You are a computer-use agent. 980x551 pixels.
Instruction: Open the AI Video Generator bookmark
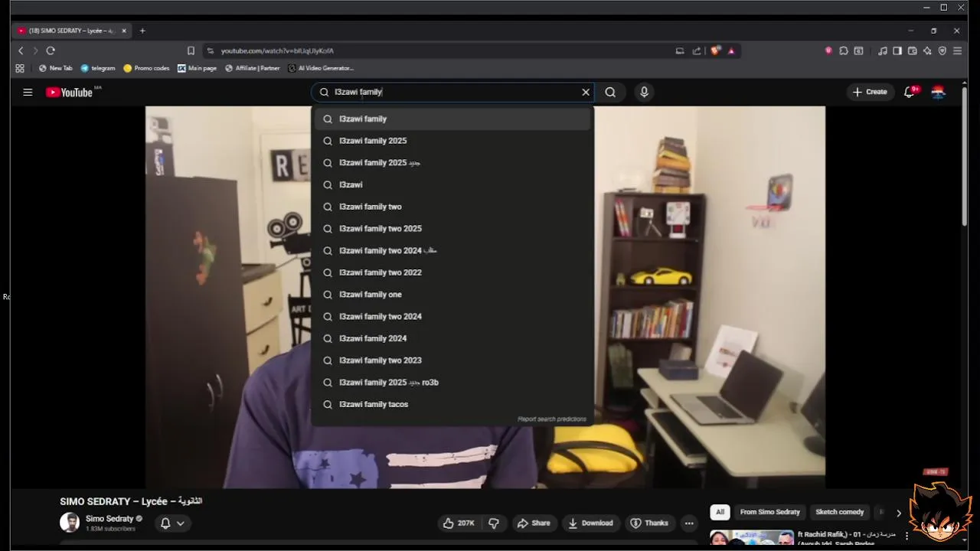321,68
